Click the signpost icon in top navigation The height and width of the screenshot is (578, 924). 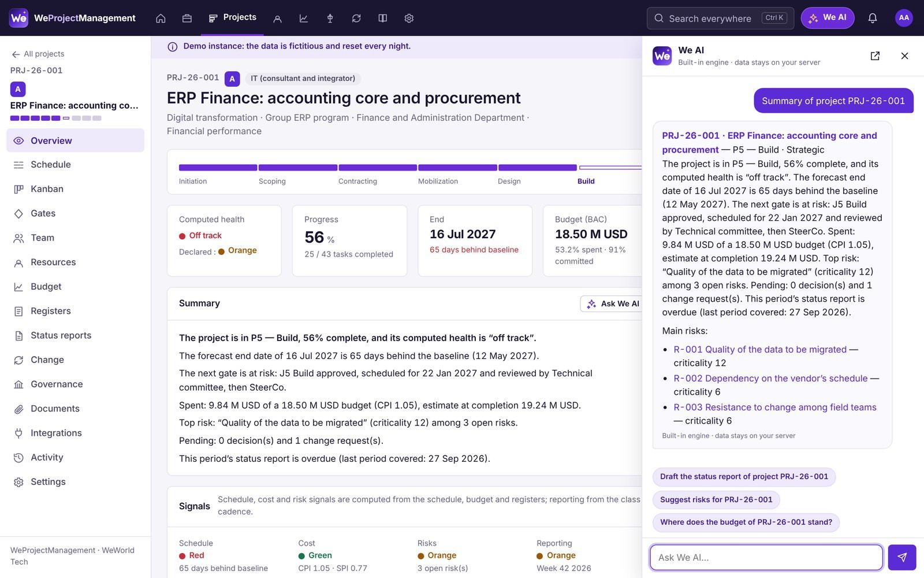point(330,18)
